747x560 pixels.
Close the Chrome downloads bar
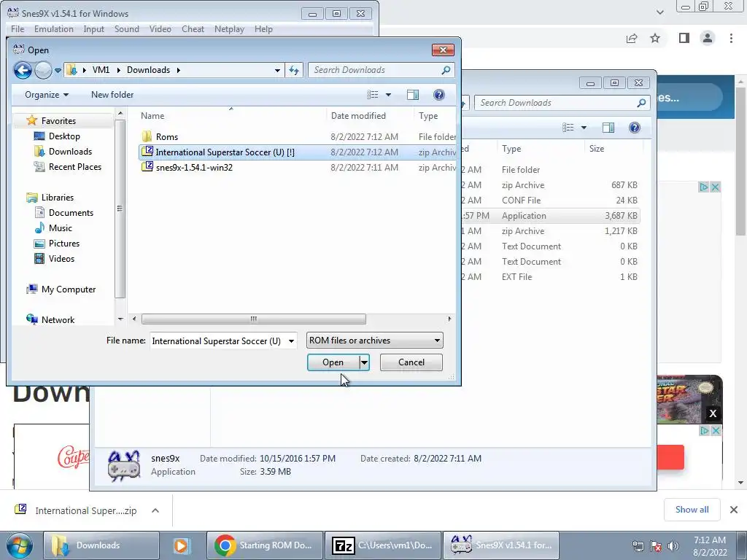coord(734,510)
